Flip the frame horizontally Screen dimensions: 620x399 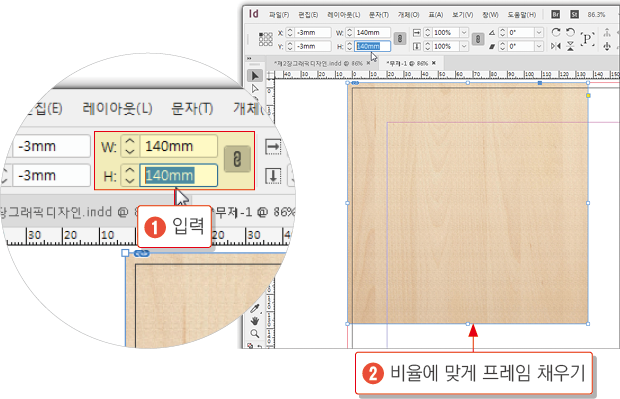coord(556,46)
